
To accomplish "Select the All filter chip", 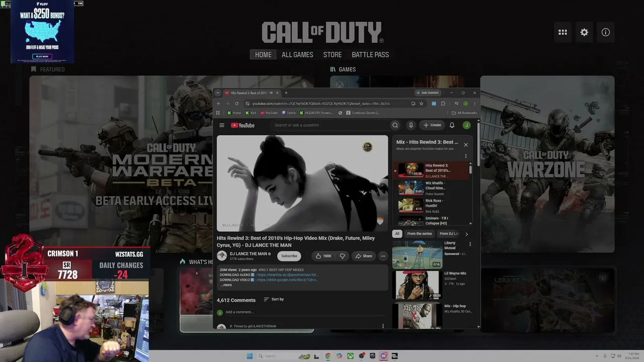I will (397, 234).
